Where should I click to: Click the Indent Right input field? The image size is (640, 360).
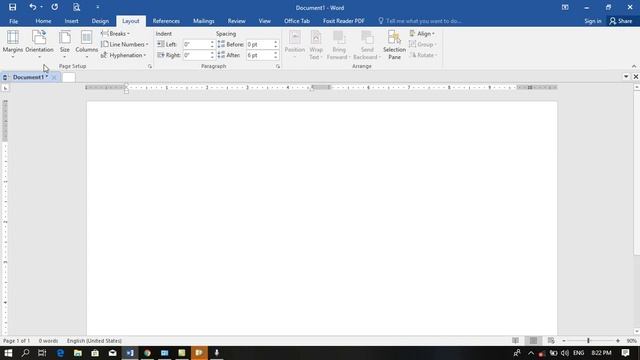pyautogui.click(x=196, y=55)
